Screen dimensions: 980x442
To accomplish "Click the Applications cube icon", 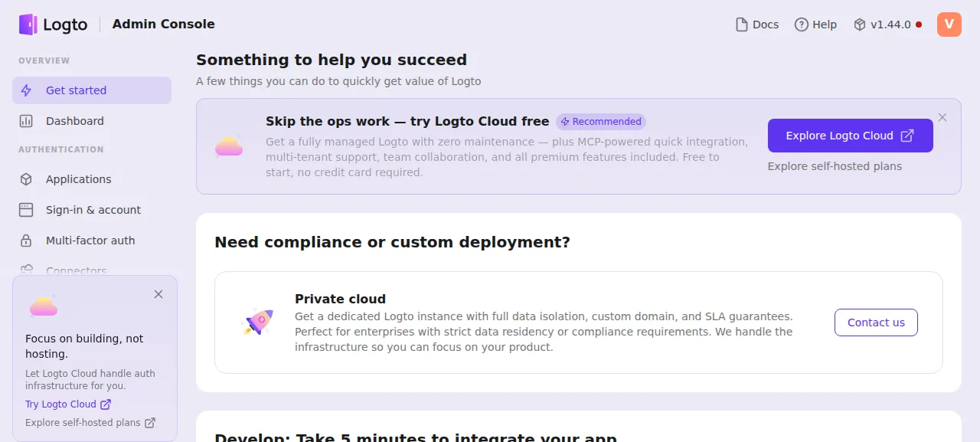I will [x=26, y=179].
